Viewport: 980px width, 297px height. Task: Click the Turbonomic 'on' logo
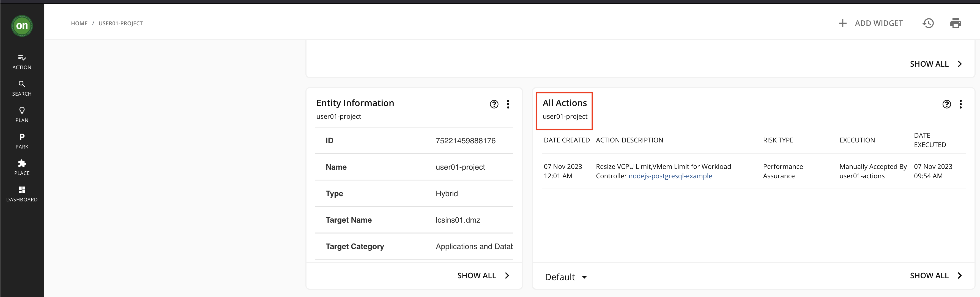click(x=22, y=26)
